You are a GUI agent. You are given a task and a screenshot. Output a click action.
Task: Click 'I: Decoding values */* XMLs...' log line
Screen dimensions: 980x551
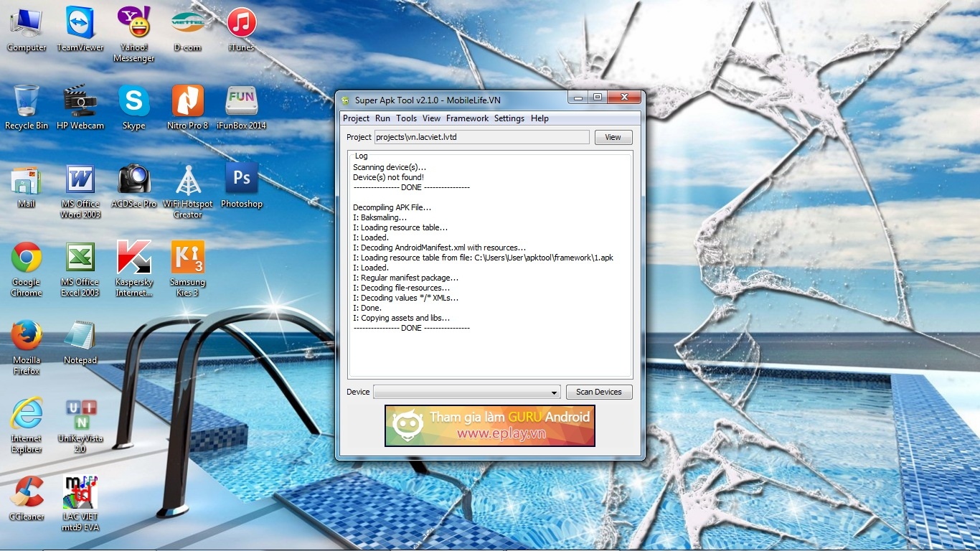(405, 298)
